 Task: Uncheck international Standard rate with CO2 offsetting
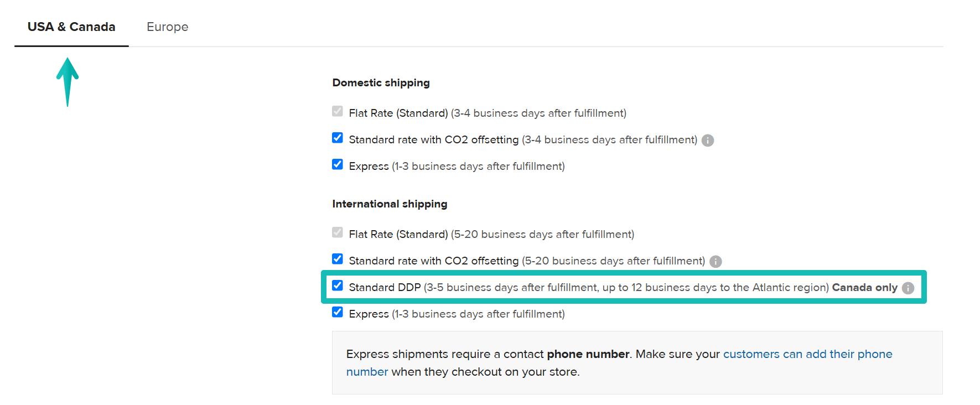coord(338,259)
